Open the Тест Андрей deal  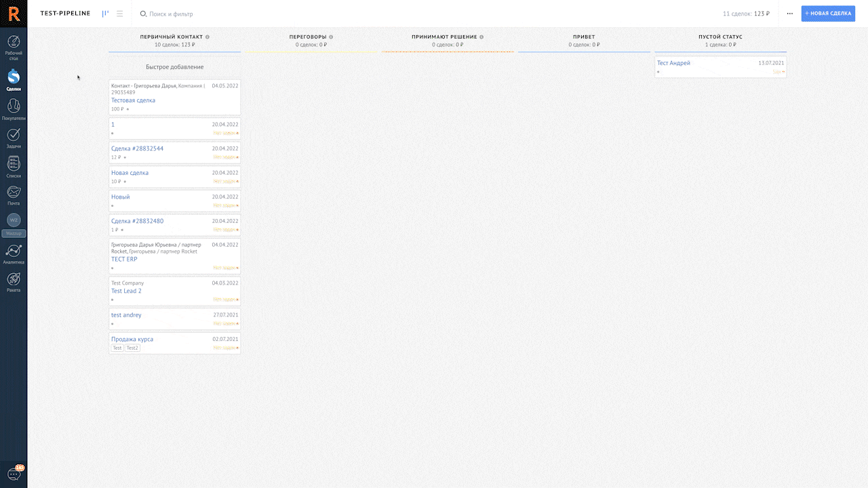673,63
